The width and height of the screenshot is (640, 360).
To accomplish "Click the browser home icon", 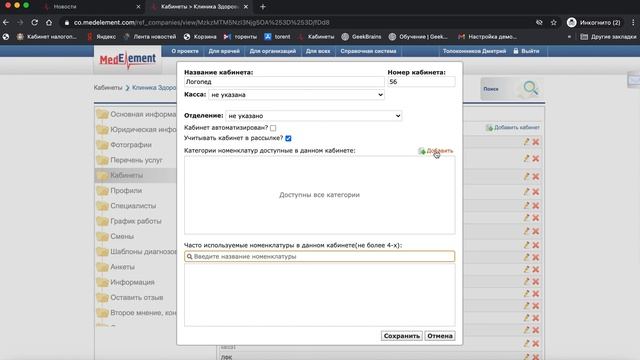I will (49, 22).
